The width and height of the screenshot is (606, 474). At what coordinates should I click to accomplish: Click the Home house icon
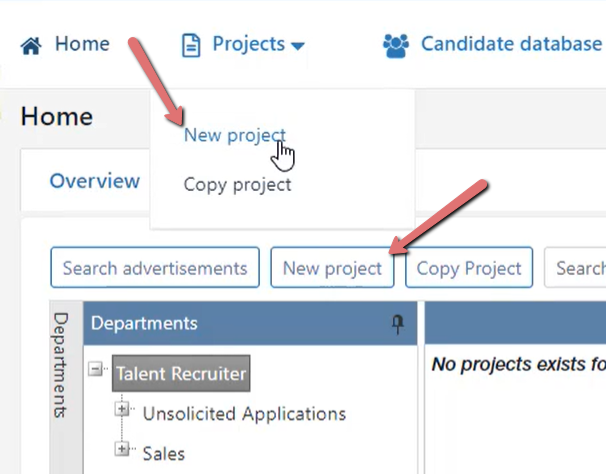coord(31,46)
